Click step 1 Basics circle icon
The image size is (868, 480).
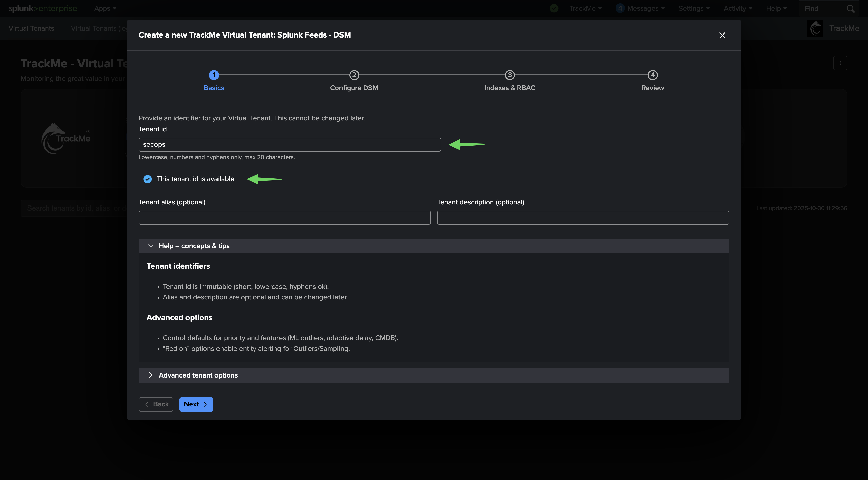tap(214, 75)
